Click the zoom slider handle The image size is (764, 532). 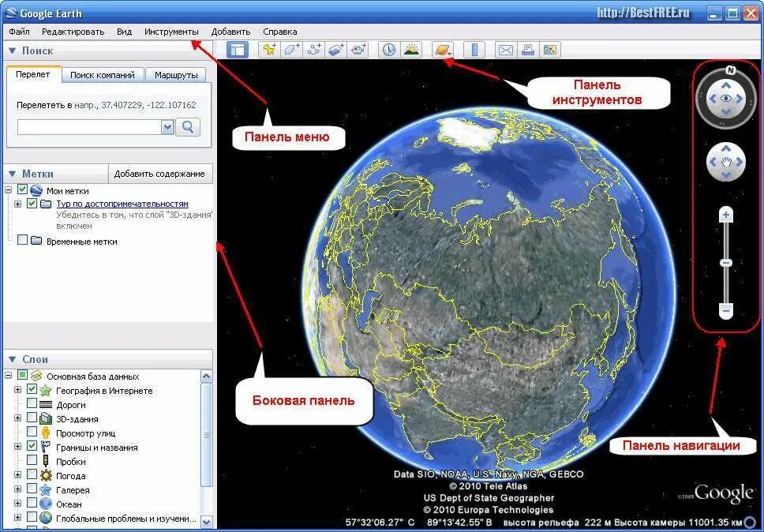click(726, 263)
